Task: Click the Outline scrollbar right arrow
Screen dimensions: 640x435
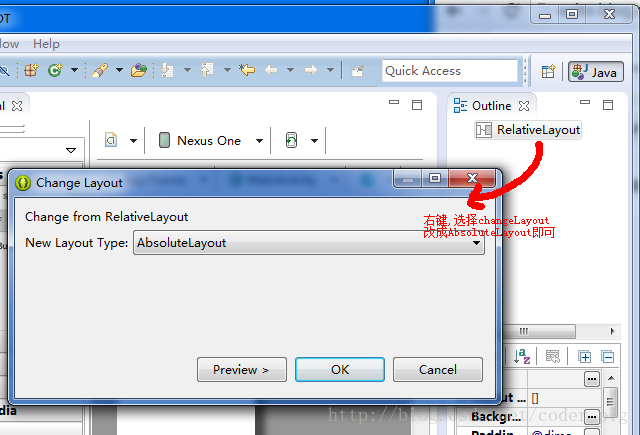Action: 612,331
